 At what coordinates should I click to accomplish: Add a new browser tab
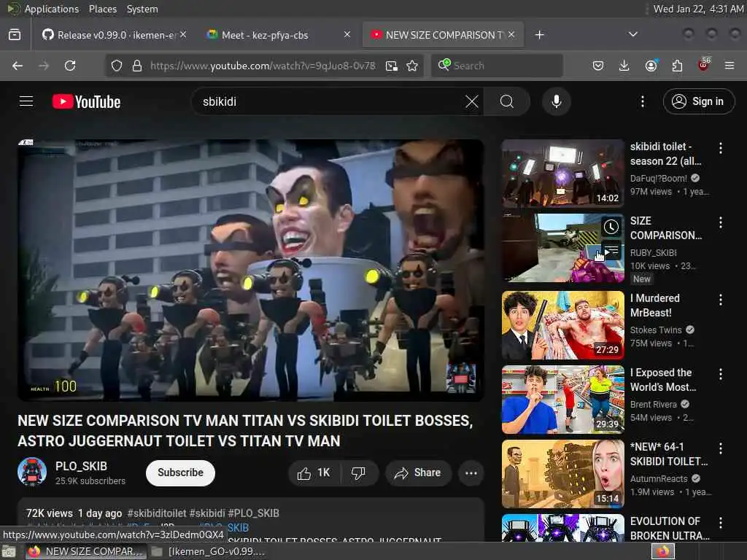pos(539,35)
